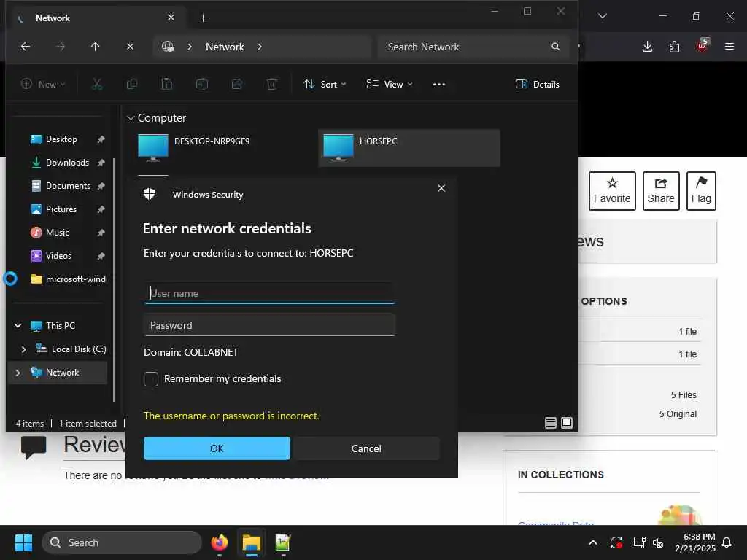The image size is (747, 560).
Task: Unpin Desktop using its pin icon
Action: (101, 139)
